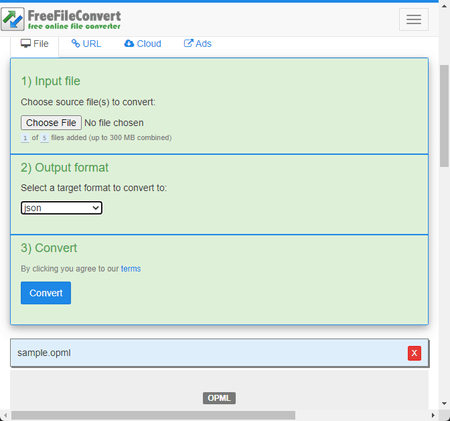
Task: Click the scroll left arrow
Action: pyautogui.click(x=5, y=415)
